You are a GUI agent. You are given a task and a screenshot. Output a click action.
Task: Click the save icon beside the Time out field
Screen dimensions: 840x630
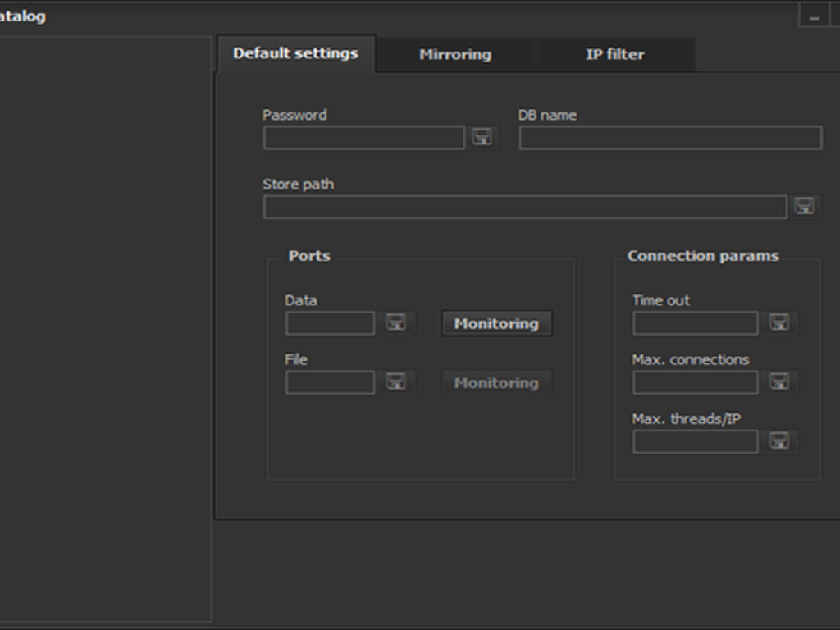[778, 322]
